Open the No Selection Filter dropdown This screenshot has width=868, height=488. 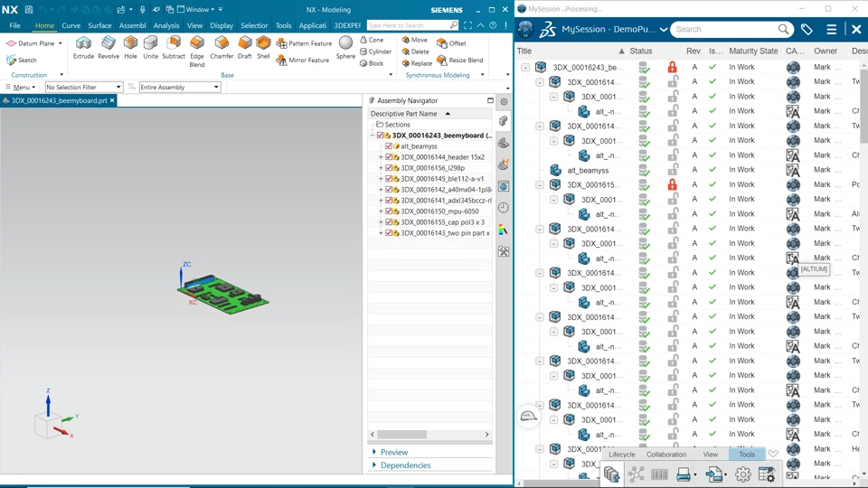coord(83,87)
